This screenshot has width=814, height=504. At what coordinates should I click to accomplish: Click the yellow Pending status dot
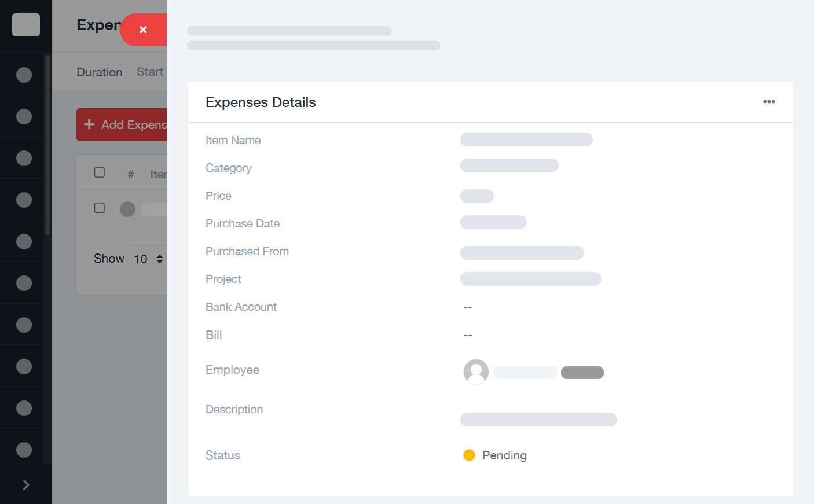(x=469, y=455)
